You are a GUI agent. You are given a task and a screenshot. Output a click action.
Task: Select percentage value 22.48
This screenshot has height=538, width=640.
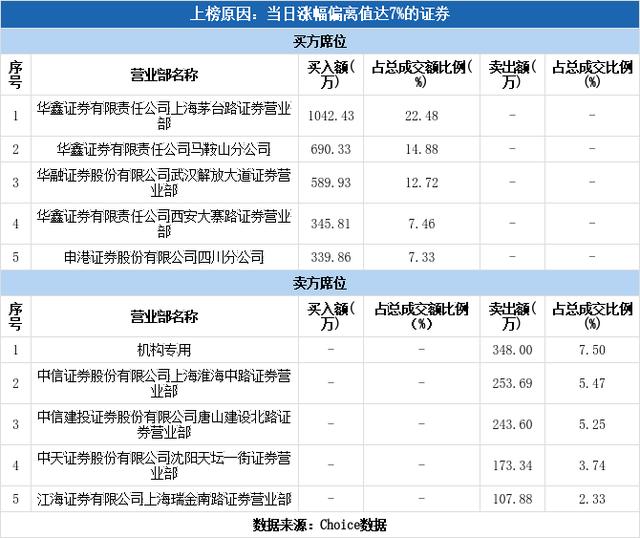(422, 116)
